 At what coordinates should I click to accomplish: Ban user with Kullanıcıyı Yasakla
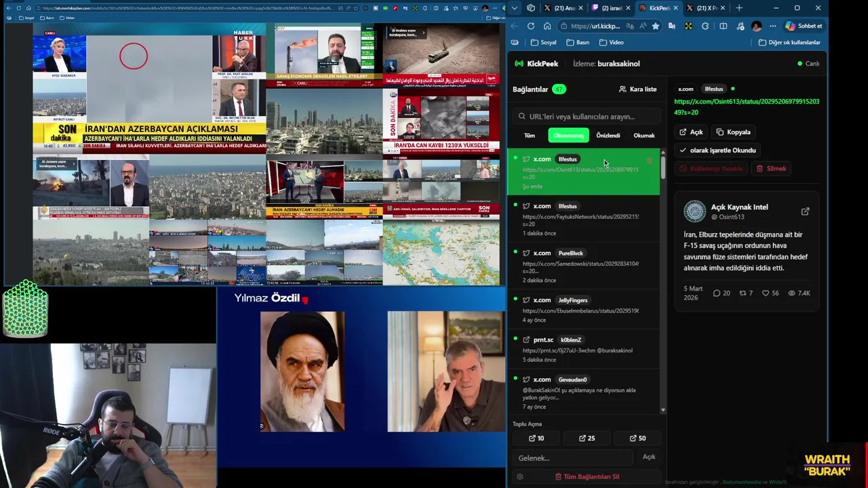711,169
